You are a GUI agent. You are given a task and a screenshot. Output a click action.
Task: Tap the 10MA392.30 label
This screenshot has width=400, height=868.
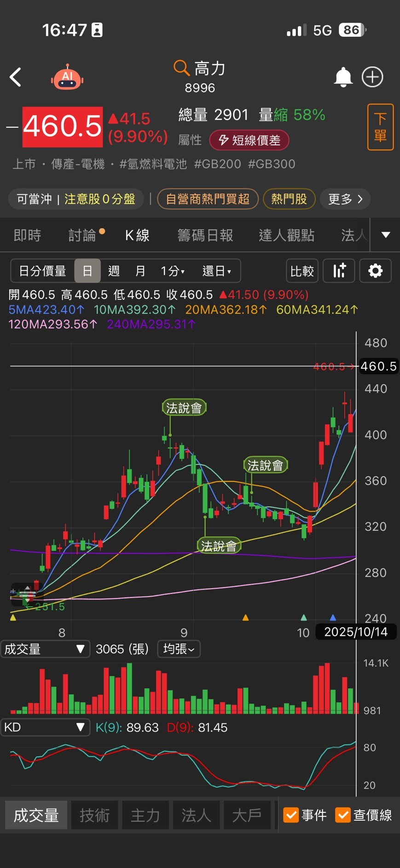pos(134,310)
